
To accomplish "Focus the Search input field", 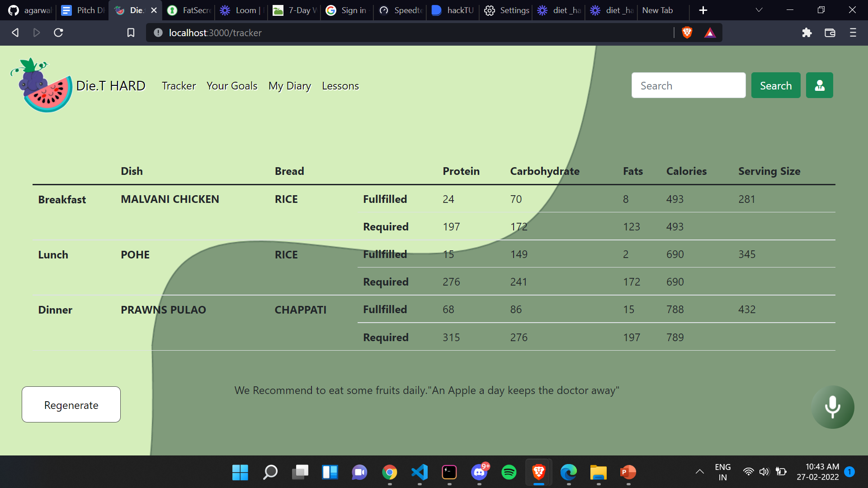I will [688, 85].
